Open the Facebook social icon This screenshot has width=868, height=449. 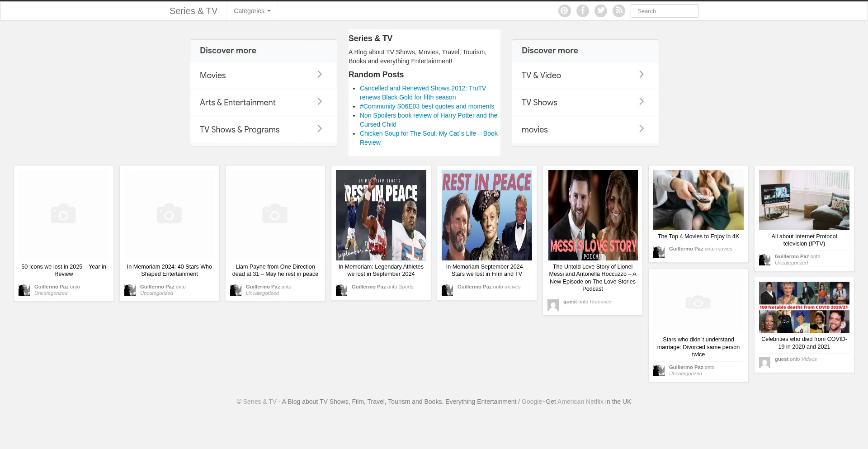pyautogui.click(x=583, y=11)
